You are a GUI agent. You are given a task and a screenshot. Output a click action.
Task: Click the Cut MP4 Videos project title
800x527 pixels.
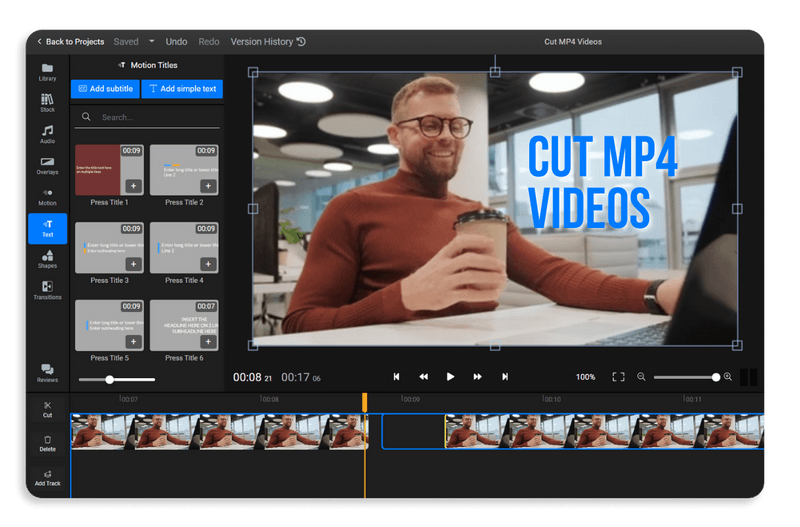[572, 42]
